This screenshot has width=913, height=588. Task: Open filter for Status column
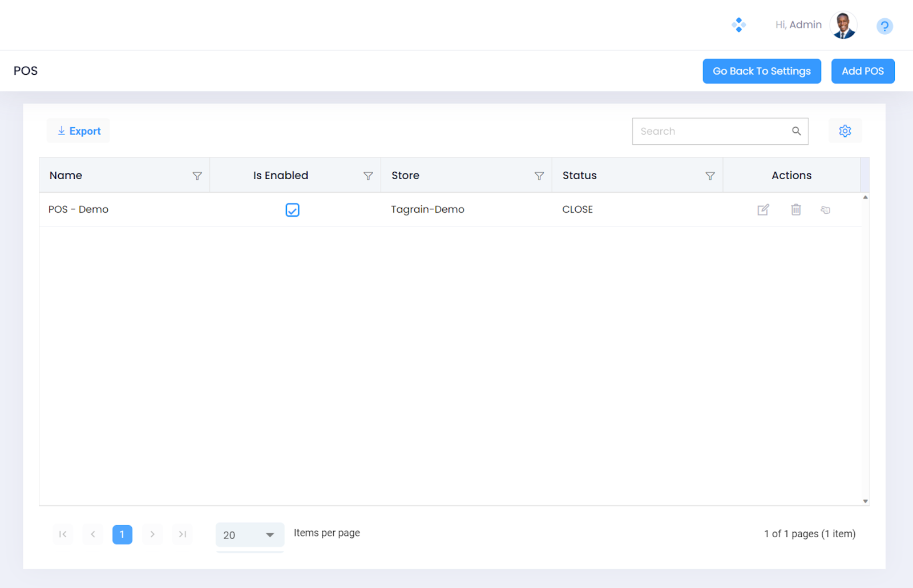tap(710, 176)
